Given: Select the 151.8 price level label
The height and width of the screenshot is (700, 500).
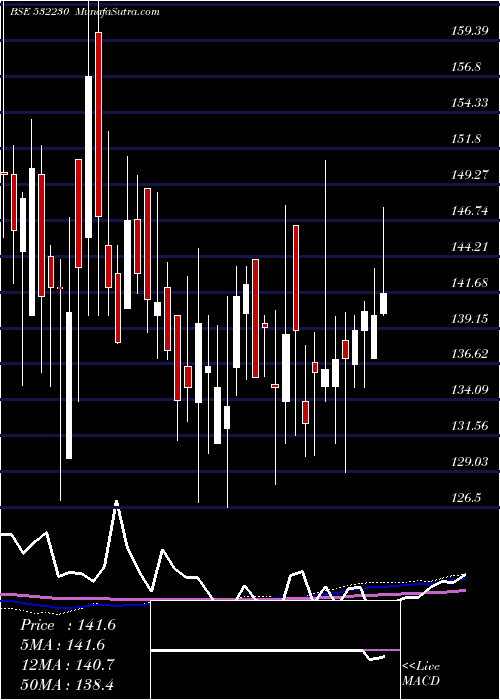Looking at the screenshot, I should pos(466,138).
